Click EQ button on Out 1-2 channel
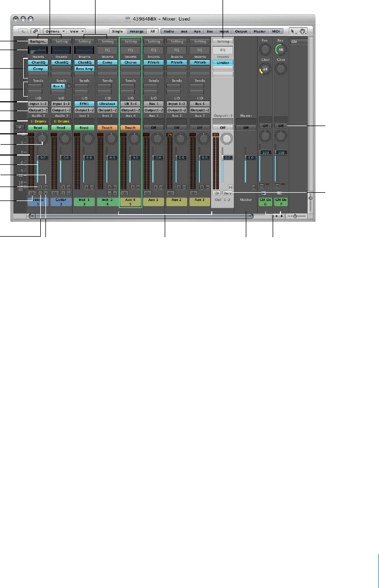Viewport: 379px width, 588px height. coord(223,50)
